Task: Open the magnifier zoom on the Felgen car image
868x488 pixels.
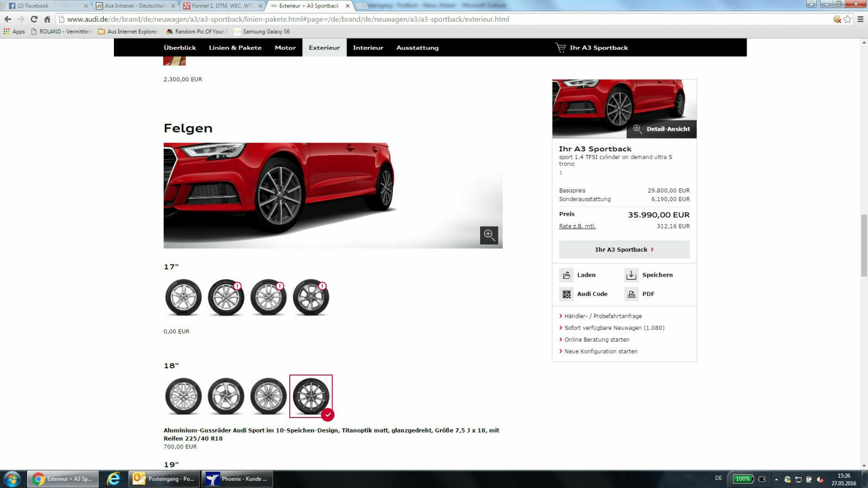Action: (489, 235)
